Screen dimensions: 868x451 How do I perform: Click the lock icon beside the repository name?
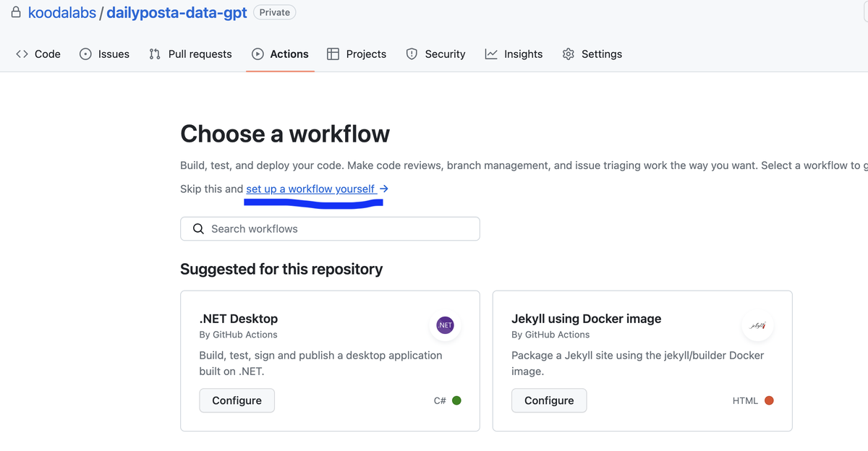15,12
